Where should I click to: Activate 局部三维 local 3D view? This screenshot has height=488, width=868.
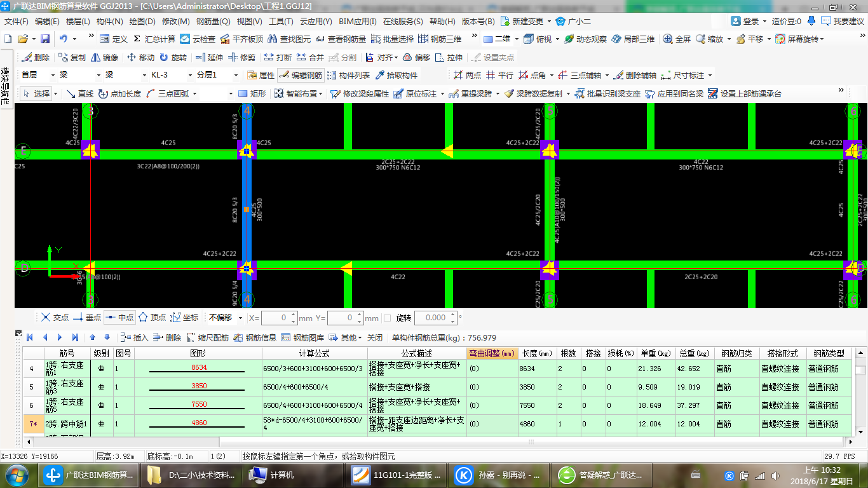(633, 39)
